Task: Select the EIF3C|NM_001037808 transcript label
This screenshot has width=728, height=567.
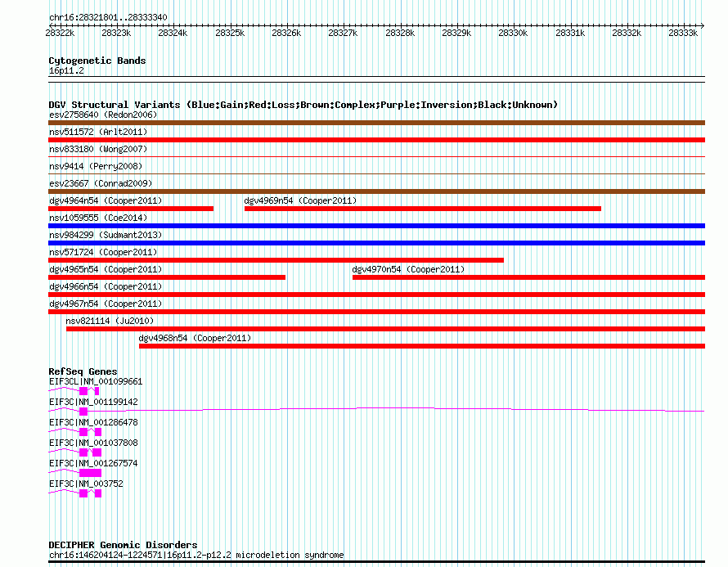Action: click(93, 443)
